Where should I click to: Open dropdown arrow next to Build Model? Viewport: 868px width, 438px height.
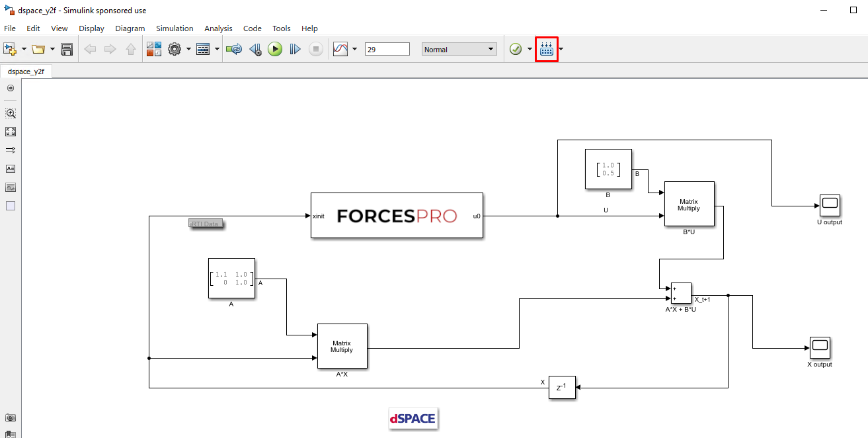(562, 50)
